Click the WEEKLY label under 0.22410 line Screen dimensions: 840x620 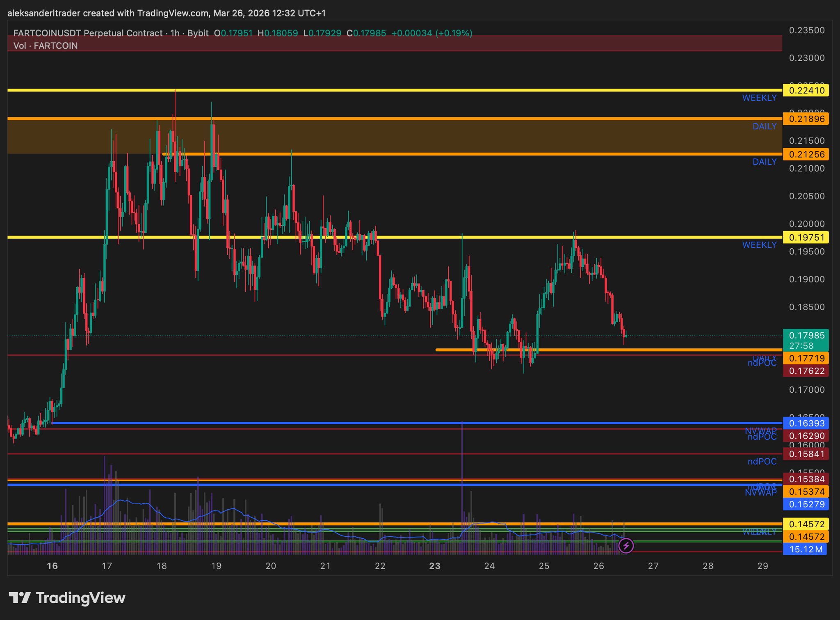coord(759,98)
